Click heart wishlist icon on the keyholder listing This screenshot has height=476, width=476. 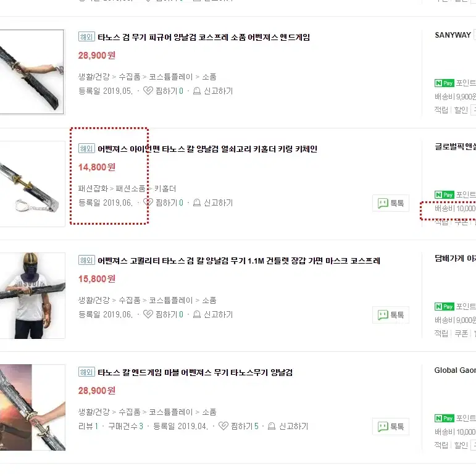coord(148,203)
